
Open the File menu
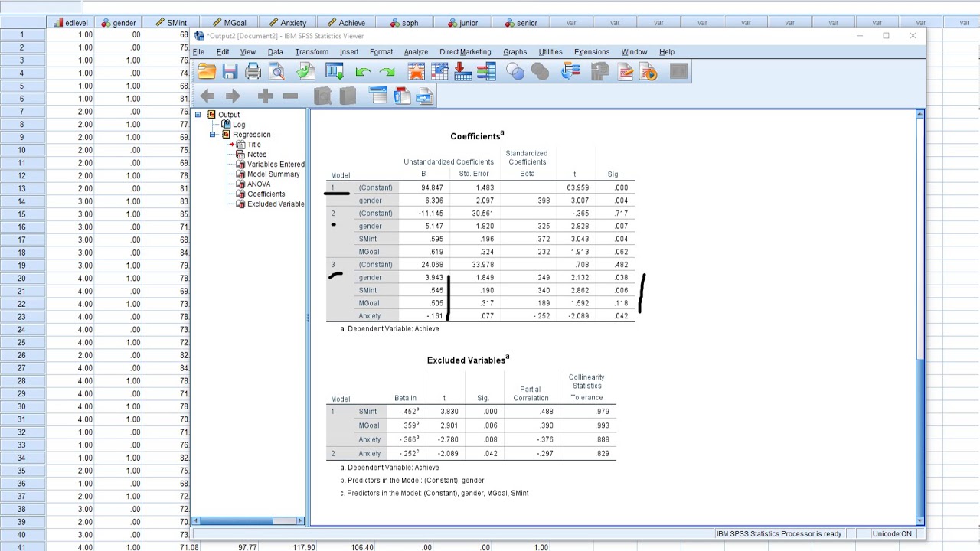pyautogui.click(x=198, y=52)
